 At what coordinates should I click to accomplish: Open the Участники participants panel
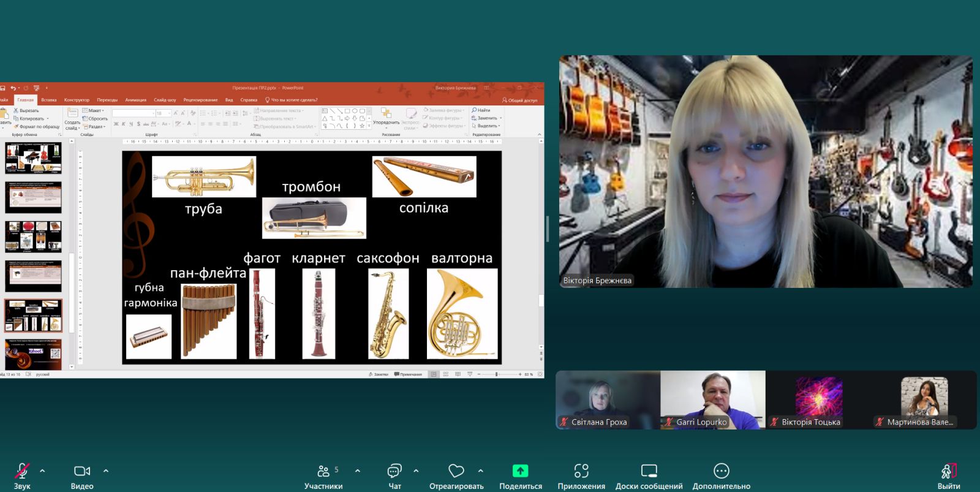[x=323, y=472]
